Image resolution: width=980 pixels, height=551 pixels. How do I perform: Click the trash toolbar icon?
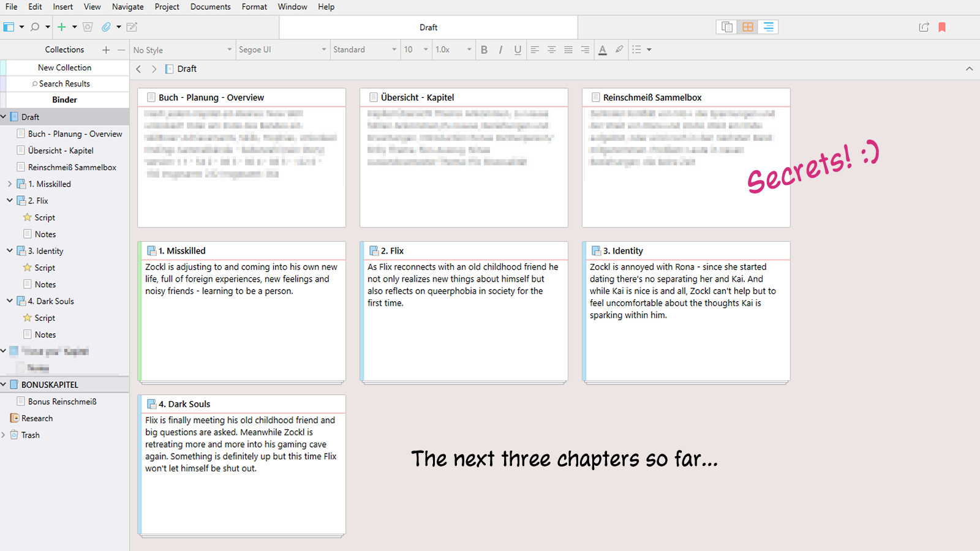[88, 27]
